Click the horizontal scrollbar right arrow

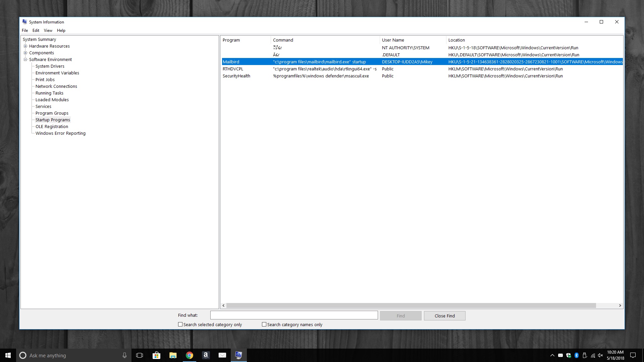click(620, 305)
